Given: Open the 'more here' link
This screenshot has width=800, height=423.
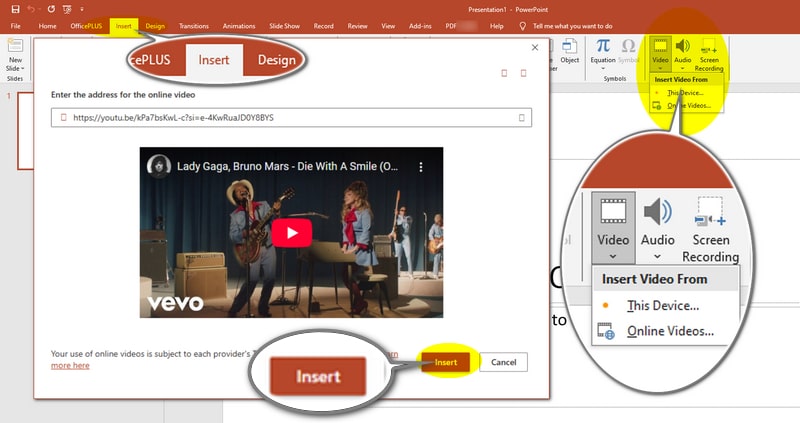Looking at the screenshot, I should pyautogui.click(x=70, y=365).
